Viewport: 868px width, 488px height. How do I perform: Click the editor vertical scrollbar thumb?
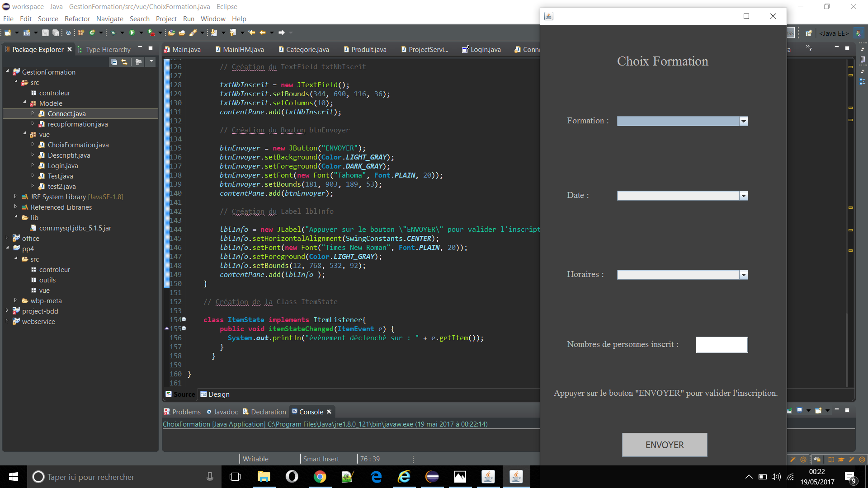(x=847, y=350)
